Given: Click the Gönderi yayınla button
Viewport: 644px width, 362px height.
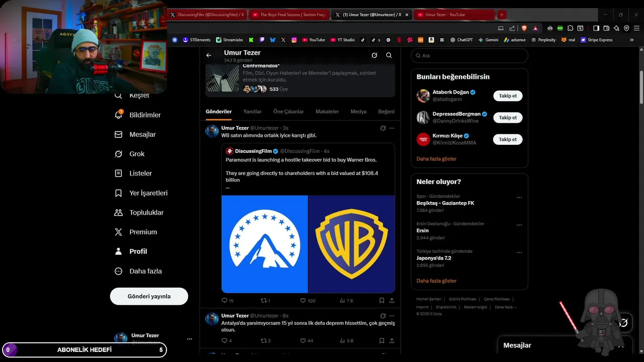Looking at the screenshot, I should 149,296.
